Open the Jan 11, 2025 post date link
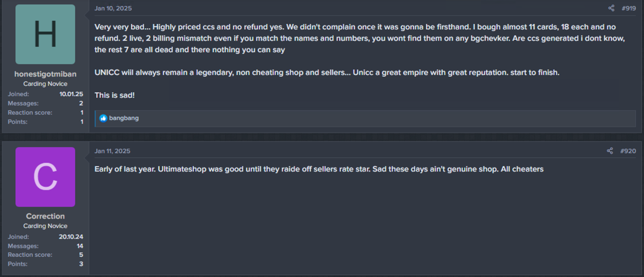 pyautogui.click(x=112, y=151)
